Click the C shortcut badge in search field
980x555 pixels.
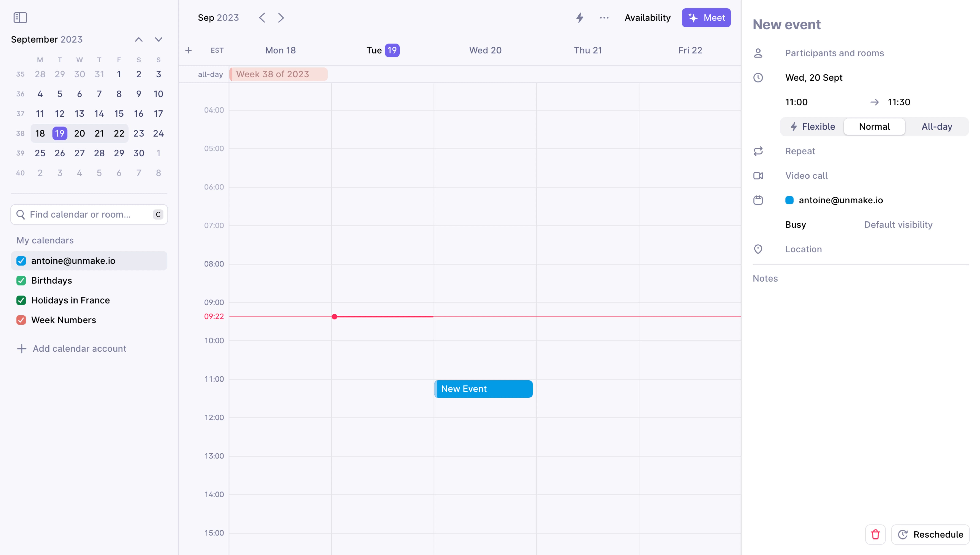click(158, 215)
